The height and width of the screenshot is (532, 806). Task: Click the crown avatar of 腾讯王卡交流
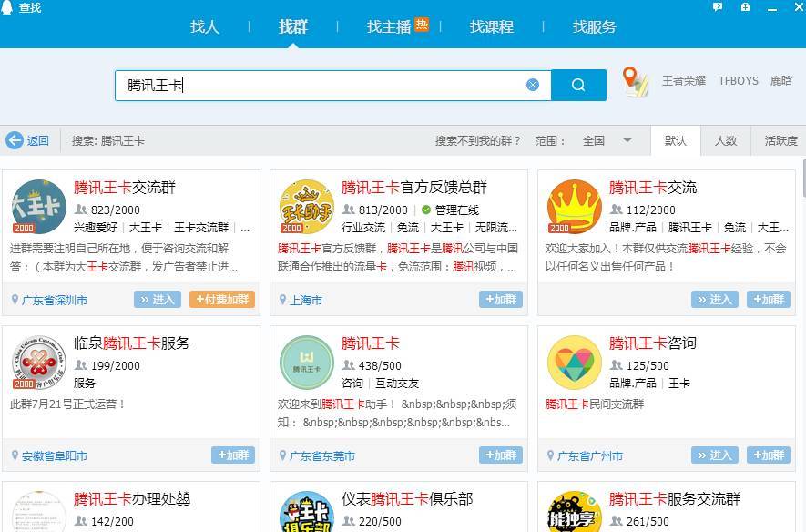[x=574, y=207]
